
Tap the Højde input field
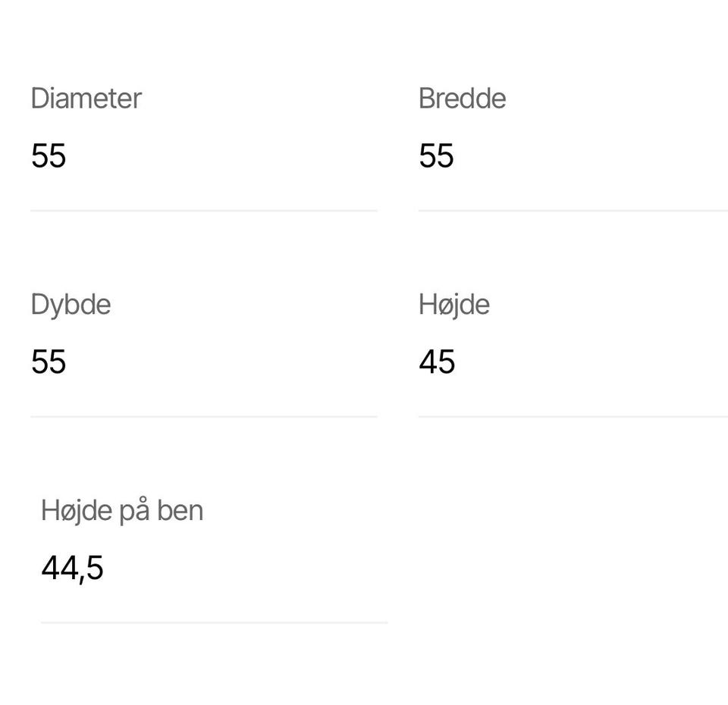[573, 362]
